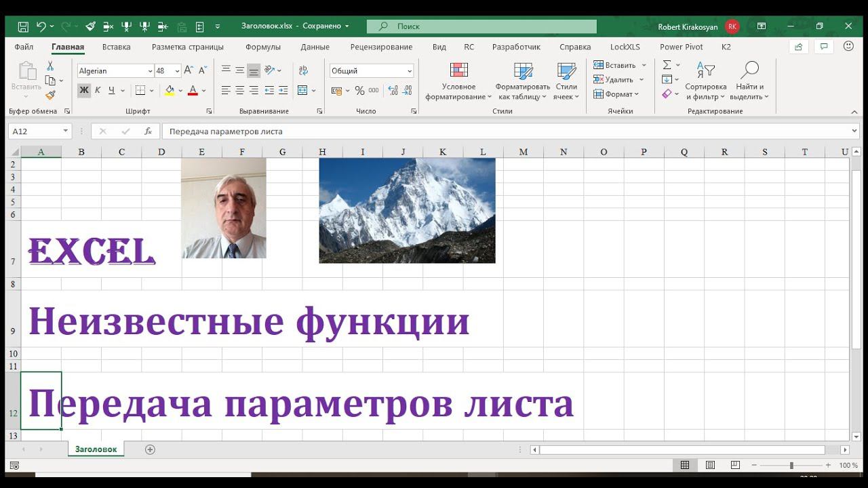Click the accounting number format icon
Image resolution: width=868 pixels, height=488 pixels.
(337, 90)
